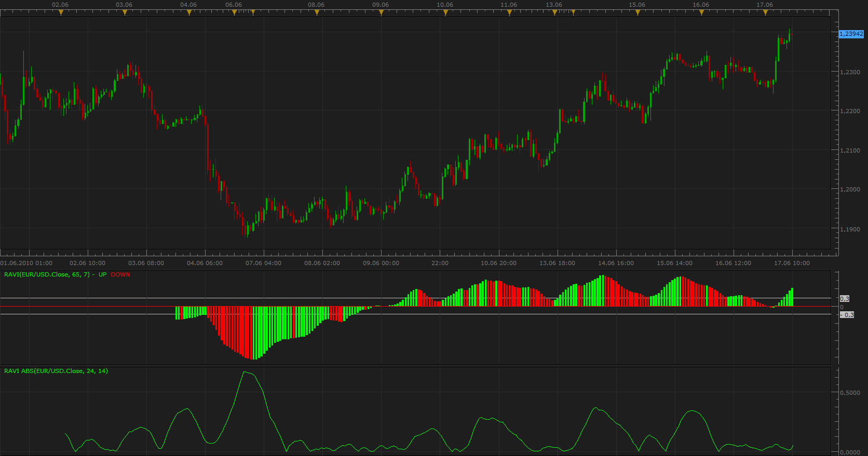Click the orange day marker under 16.06
The image size is (868, 456).
[701, 12]
